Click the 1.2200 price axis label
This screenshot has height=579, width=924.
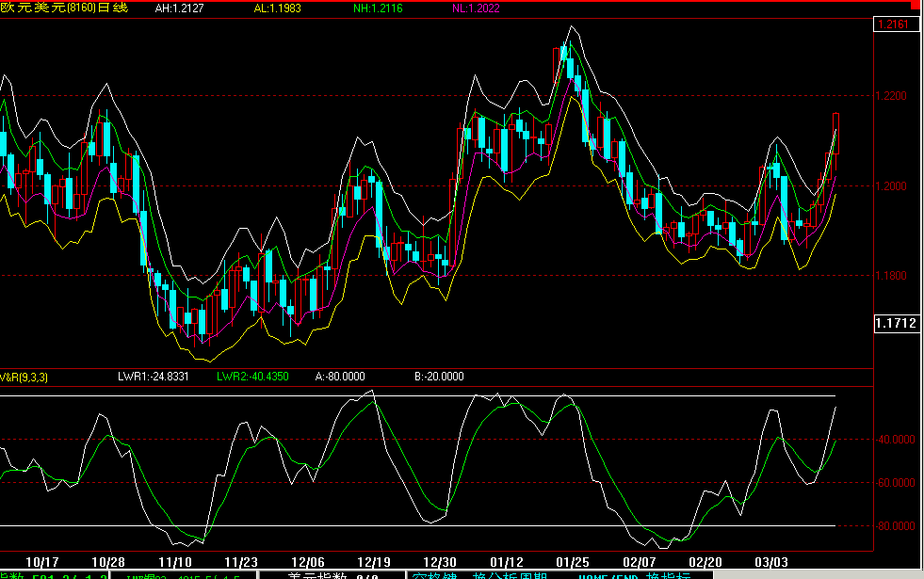point(891,95)
